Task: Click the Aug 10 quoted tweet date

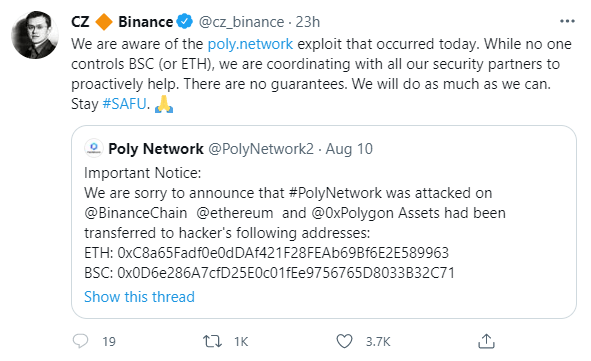Action: coord(349,149)
